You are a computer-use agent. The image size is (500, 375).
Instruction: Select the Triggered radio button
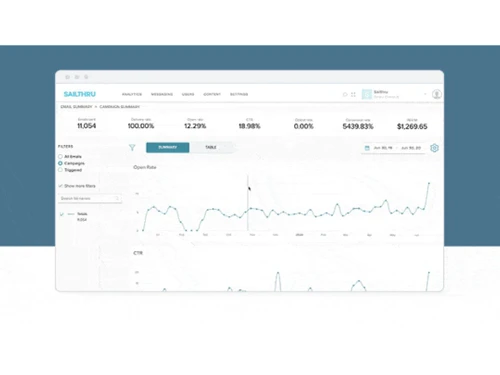[x=60, y=170]
